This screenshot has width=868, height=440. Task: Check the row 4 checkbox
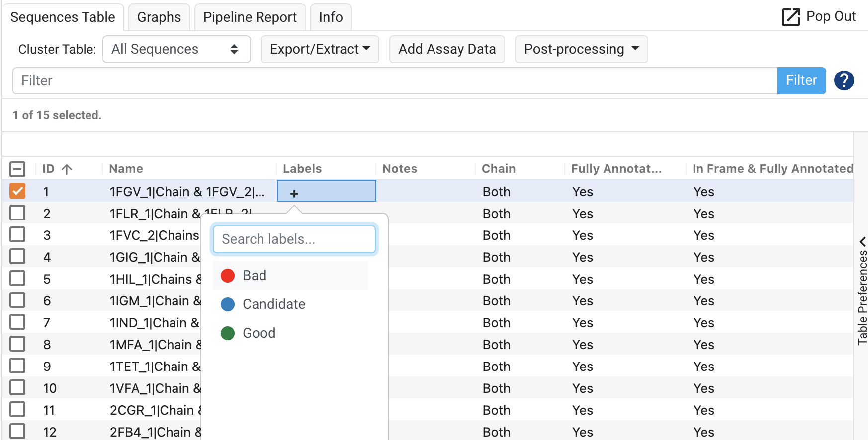(x=17, y=257)
